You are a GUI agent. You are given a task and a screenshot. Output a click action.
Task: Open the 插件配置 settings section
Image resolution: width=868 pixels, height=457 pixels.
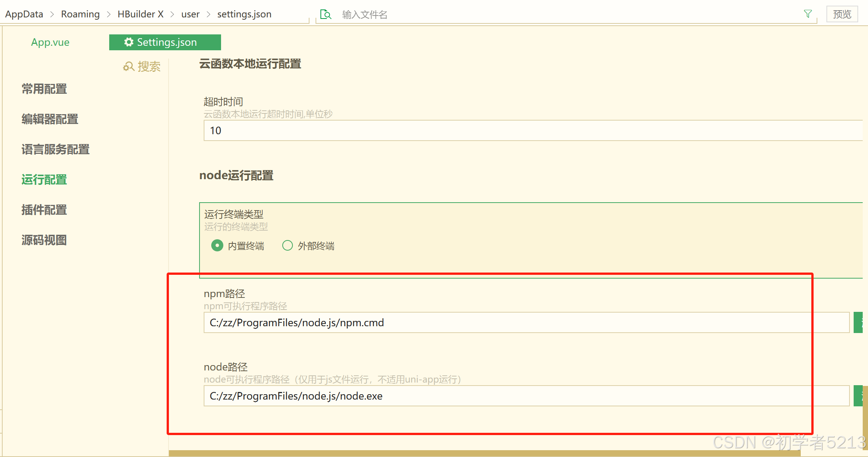pos(44,210)
